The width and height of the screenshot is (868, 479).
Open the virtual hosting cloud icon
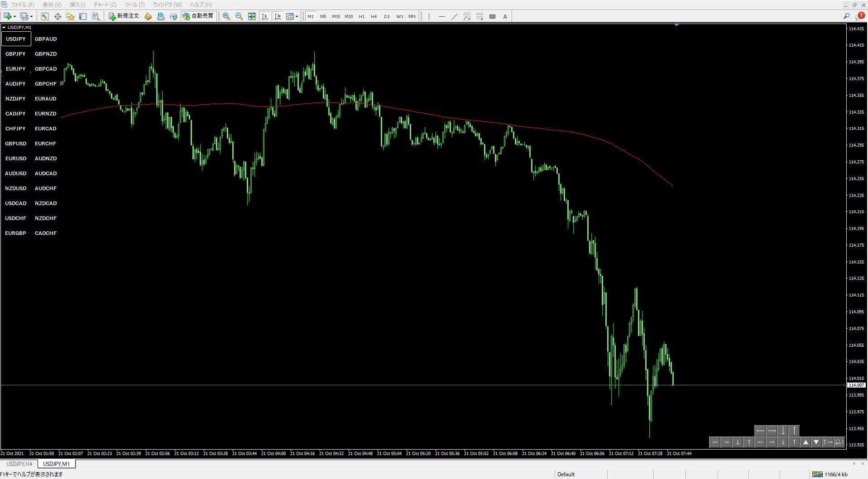pos(161,16)
